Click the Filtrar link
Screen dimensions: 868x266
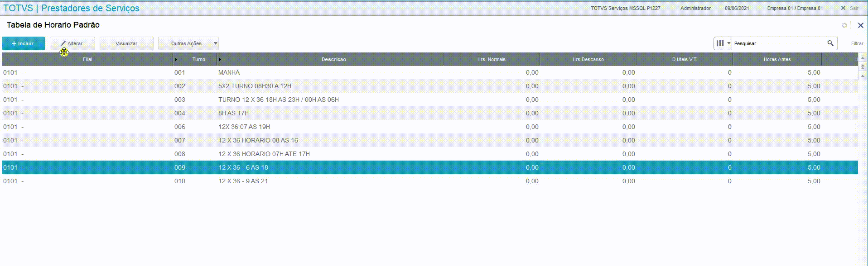(x=857, y=43)
